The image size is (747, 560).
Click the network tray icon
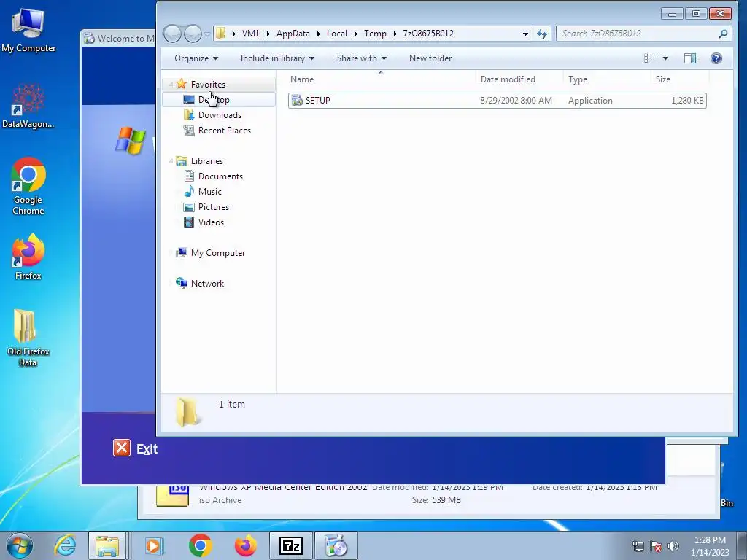[x=638, y=546]
